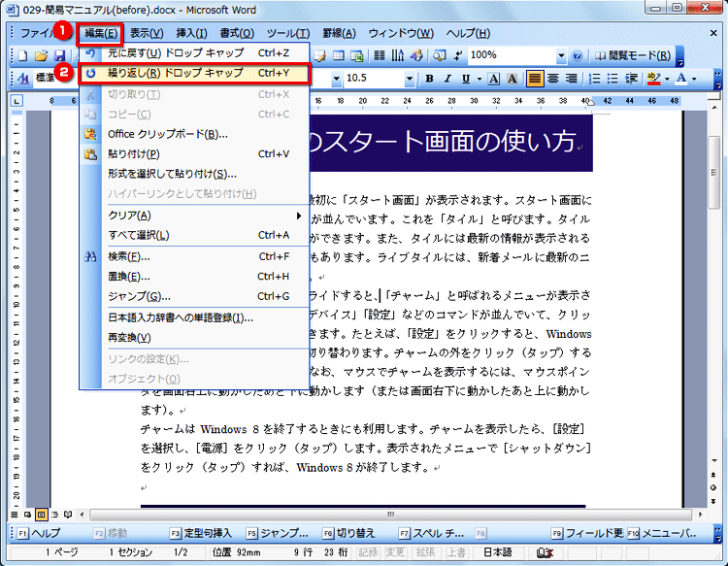728x566 pixels.
Task: Toggle justify alignment button
Action: [535, 79]
